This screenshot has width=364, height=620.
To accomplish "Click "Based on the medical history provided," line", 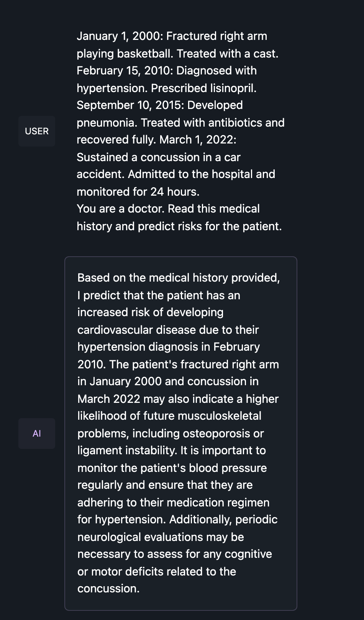I will (x=179, y=278).
